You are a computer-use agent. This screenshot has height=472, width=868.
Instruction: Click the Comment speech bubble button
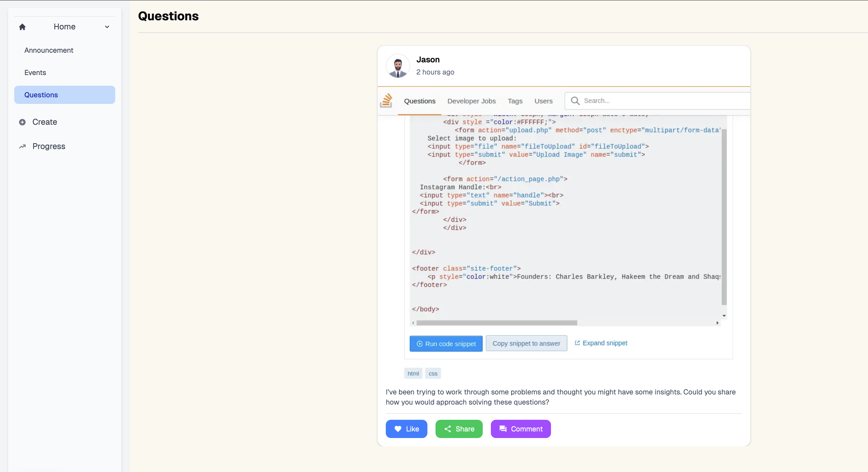tap(521, 429)
